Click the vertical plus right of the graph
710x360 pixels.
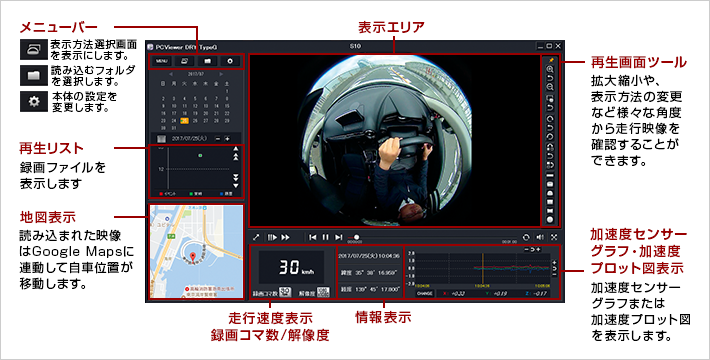[x=555, y=262]
